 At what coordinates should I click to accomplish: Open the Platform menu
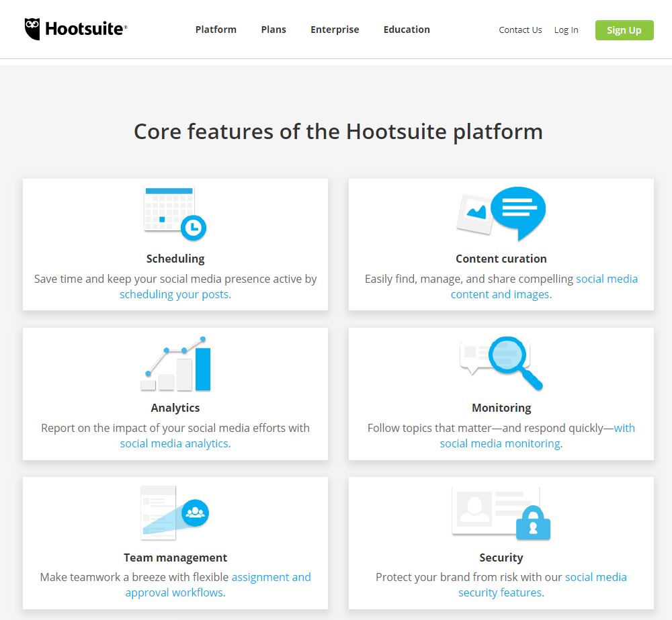216,30
